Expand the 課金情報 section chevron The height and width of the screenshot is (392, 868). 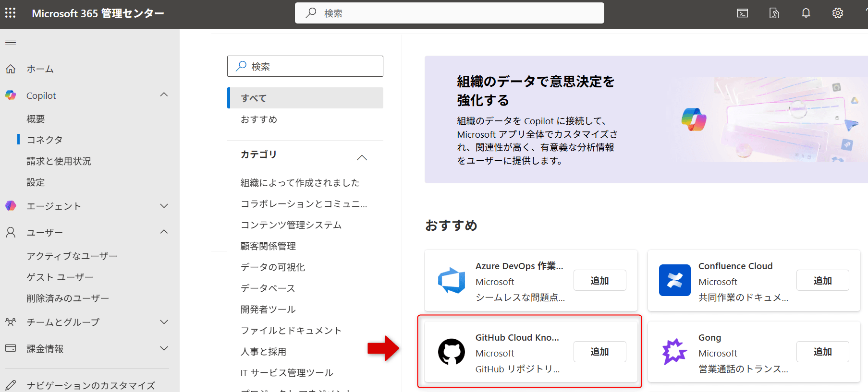[x=164, y=348]
